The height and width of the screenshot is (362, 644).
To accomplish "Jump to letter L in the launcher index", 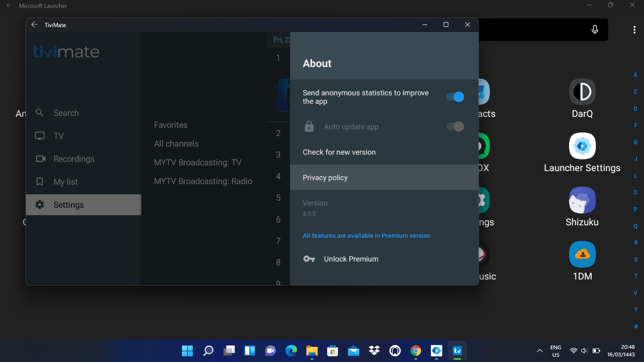I will 636,175.
